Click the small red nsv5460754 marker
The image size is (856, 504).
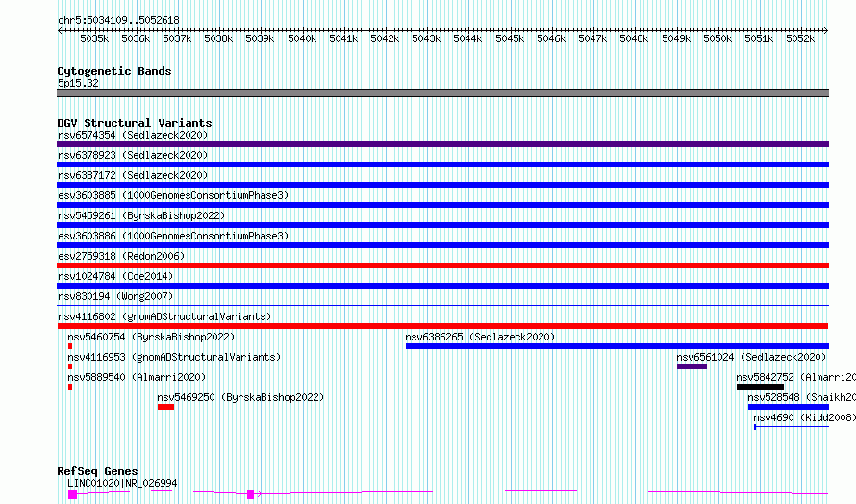point(70,346)
